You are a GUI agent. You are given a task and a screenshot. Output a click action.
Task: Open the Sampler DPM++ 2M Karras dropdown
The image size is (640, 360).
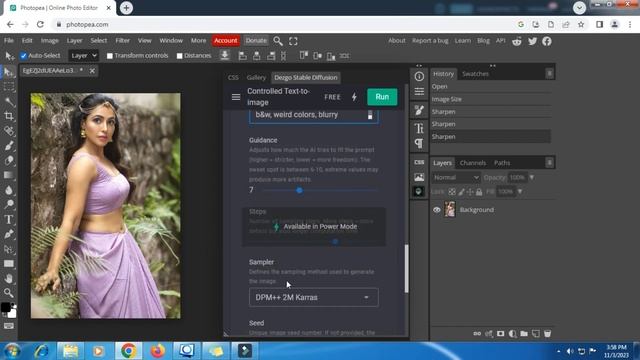coord(313,298)
